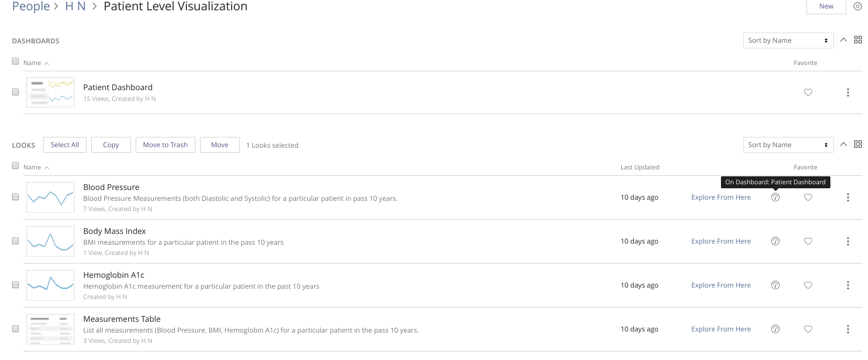
Task: Collapse the Looks section with chevron
Action: click(x=843, y=144)
